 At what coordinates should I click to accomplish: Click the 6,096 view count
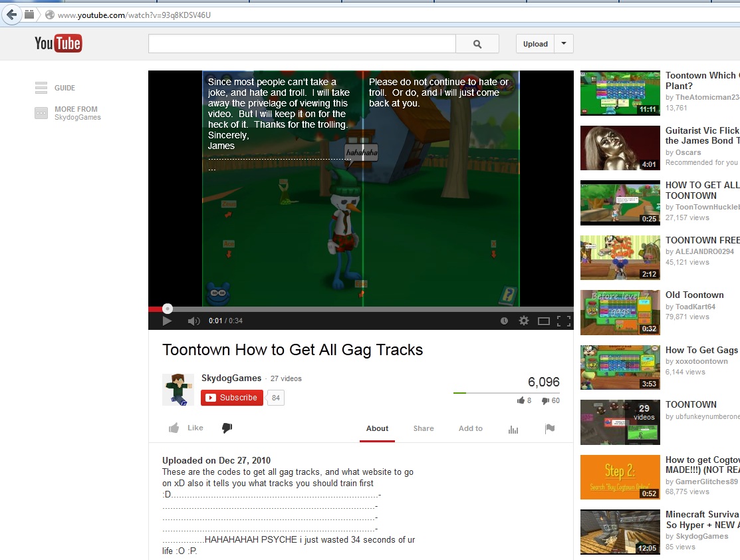click(x=544, y=382)
